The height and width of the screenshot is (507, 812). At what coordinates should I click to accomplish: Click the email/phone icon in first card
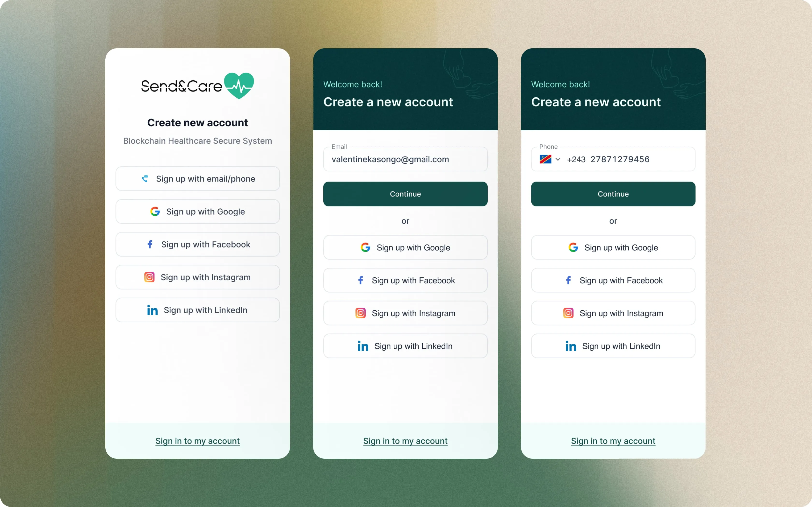[x=145, y=179]
